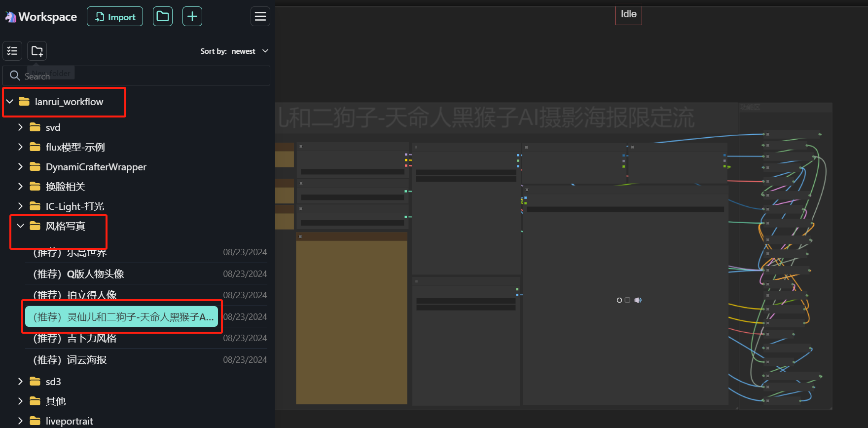
Task: Expand the svd folder chevron
Action: [20, 127]
